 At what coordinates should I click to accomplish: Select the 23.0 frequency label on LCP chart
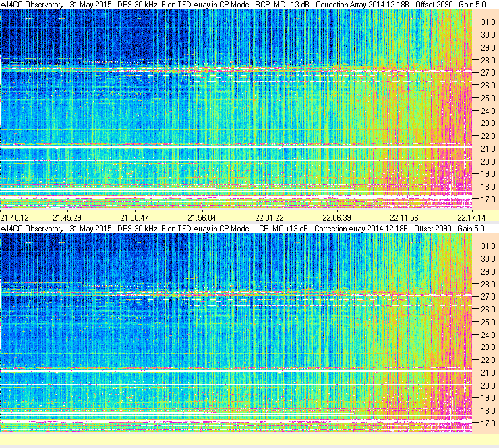tap(488, 347)
